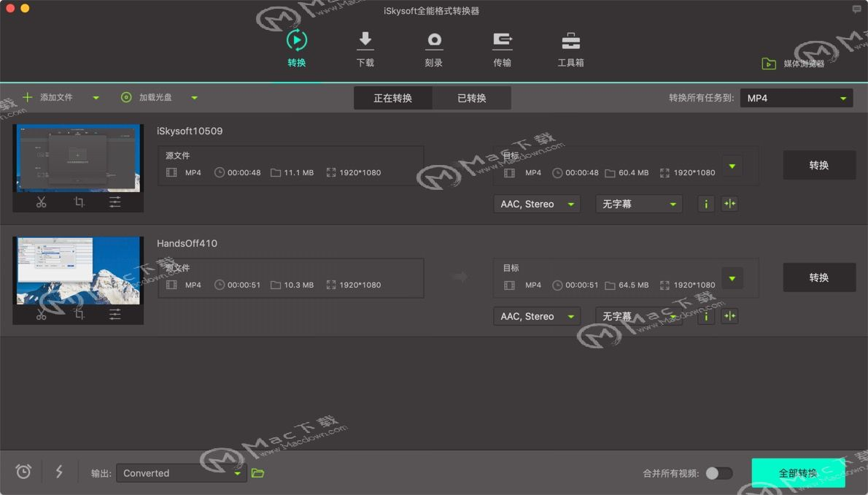Open the 媒体浏览器 media browser
Screen dimensions: 868x495
tap(794, 64)
